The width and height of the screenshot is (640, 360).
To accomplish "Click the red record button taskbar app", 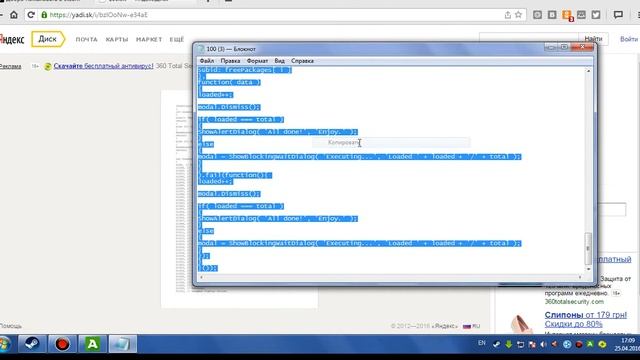I will click(62, 344).
